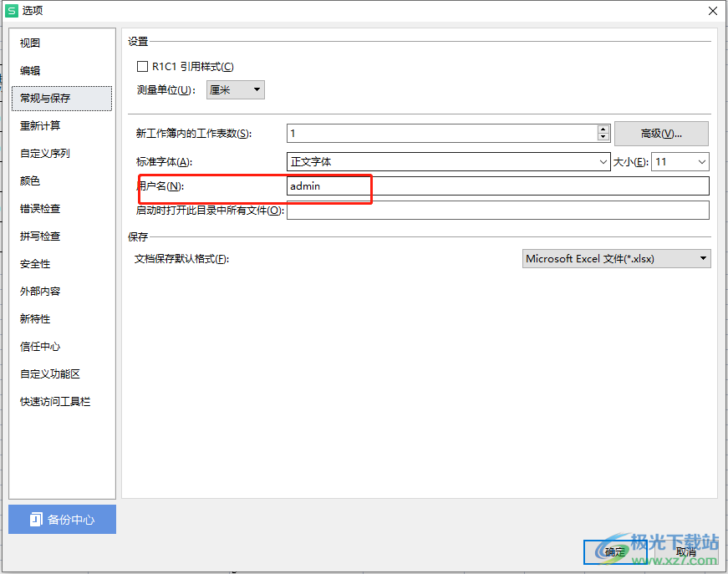Close the 选项 dialog window
This screenshot has width=728, height=574.
click(x=713, y=11)
